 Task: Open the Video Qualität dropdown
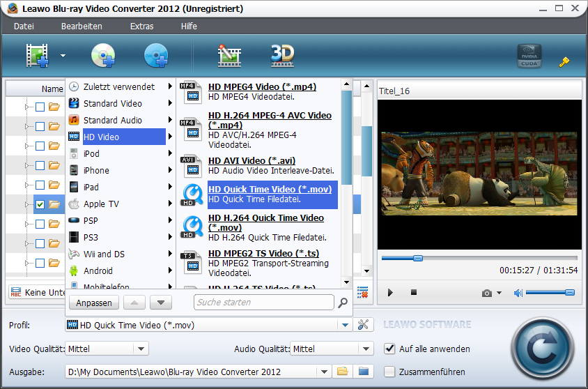click(x=141, y=349)
